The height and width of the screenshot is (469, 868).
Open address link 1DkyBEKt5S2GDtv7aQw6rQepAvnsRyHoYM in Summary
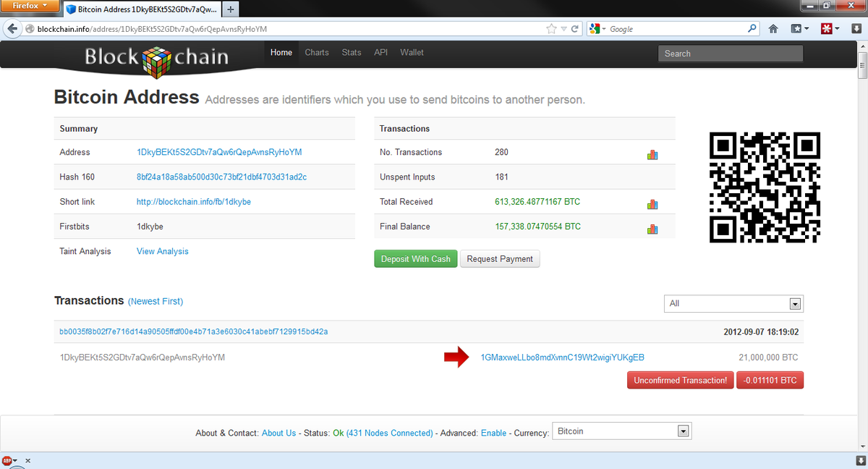click(219, 152)
